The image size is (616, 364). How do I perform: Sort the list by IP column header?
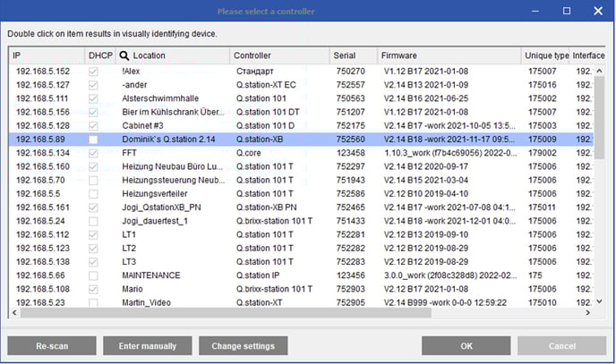coord(45,55)
